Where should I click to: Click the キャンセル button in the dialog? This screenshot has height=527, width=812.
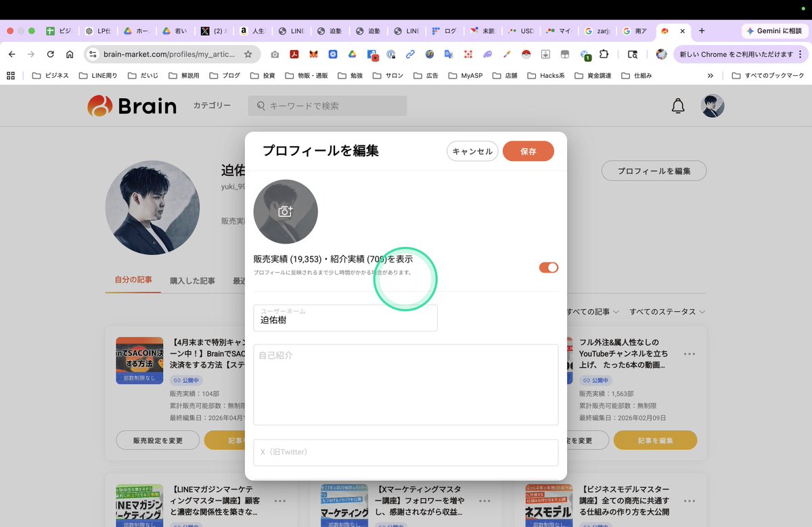point(472,152)
